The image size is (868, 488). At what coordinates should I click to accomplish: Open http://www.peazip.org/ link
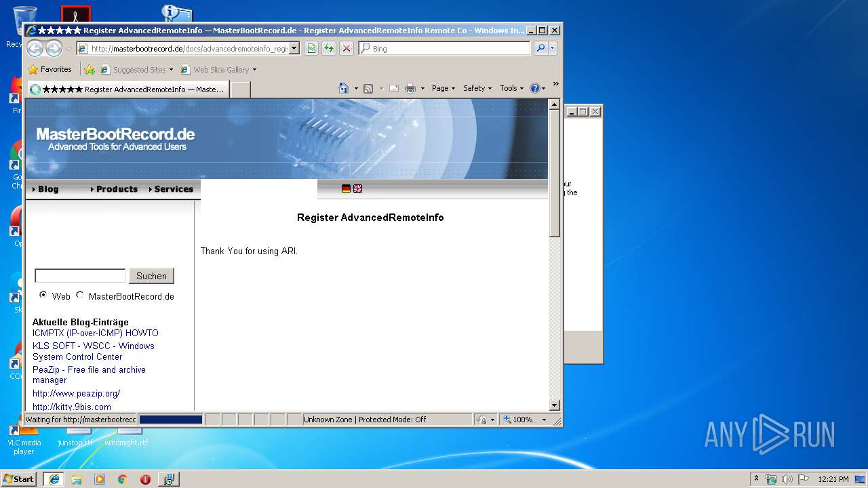77,393
